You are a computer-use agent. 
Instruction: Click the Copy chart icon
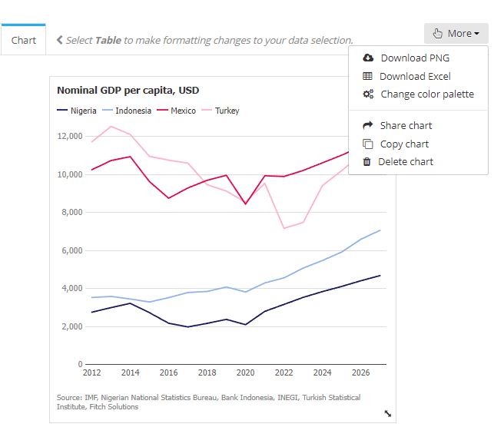coord(367,144)
